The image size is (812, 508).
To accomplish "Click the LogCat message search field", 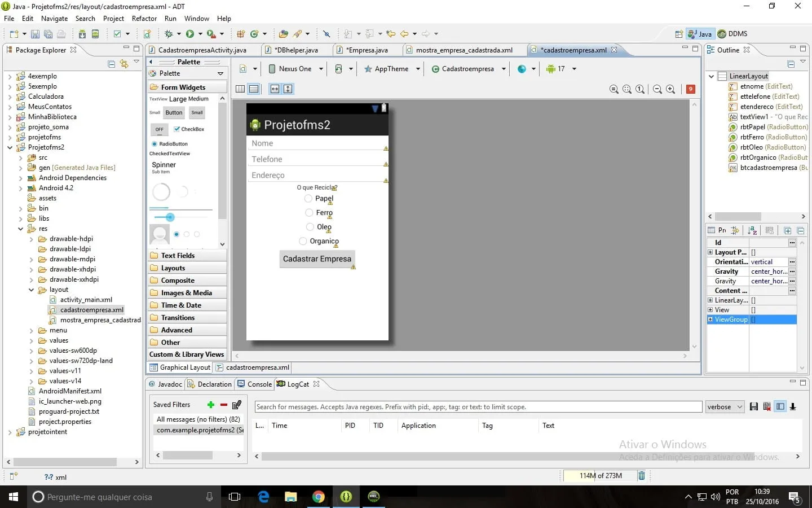I will [x=477, y=407].
